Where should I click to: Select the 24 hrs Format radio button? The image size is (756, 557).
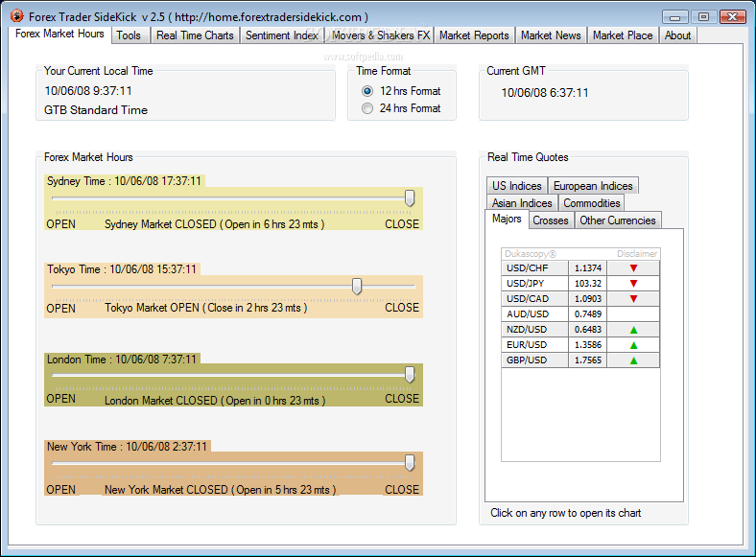[367, 108]
